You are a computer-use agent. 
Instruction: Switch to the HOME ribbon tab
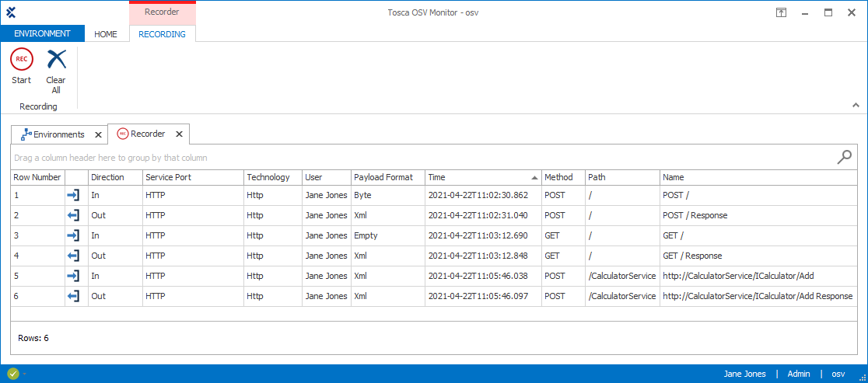pos(106,34)
